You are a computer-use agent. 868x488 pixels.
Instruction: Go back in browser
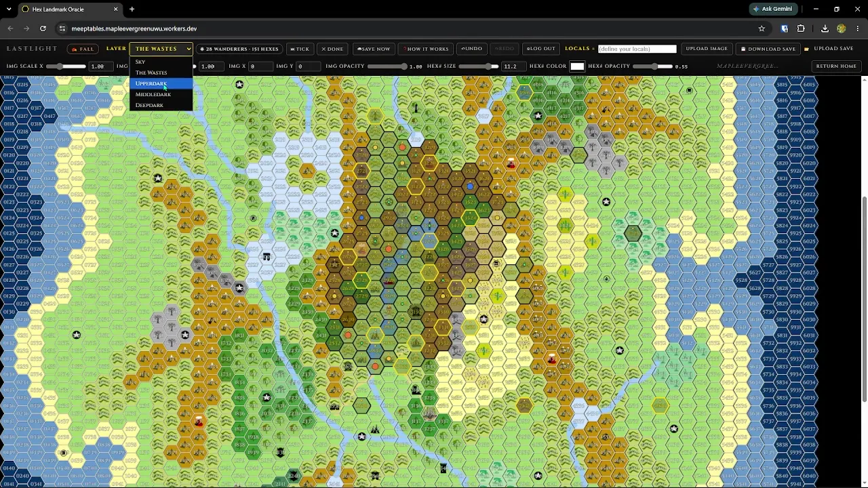pos(9,28)
